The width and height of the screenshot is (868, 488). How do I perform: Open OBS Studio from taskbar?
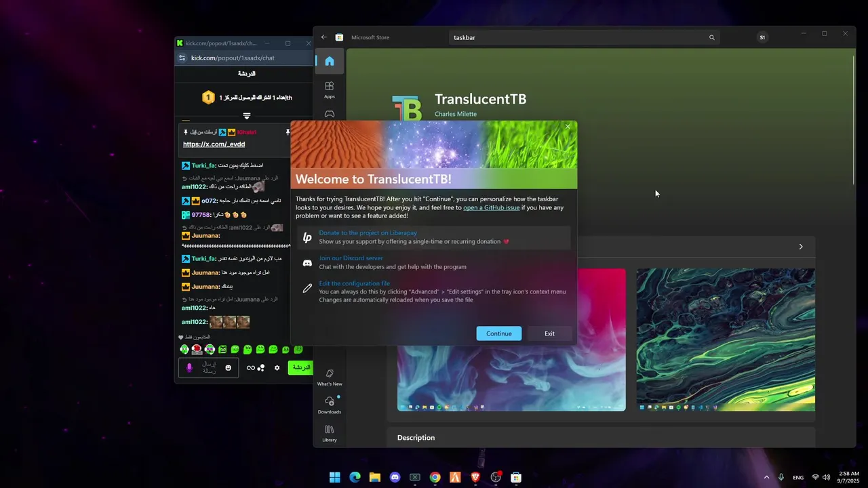coord(496,477)
